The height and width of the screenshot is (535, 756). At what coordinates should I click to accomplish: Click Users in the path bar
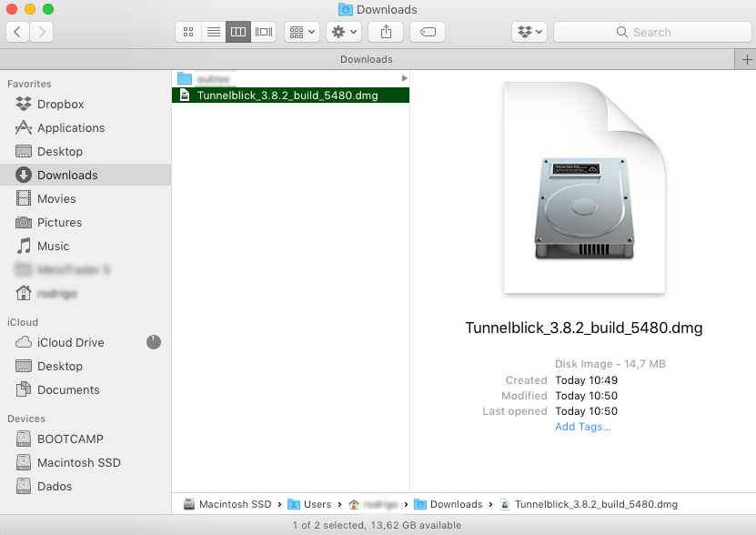click(x=309, y=504)
